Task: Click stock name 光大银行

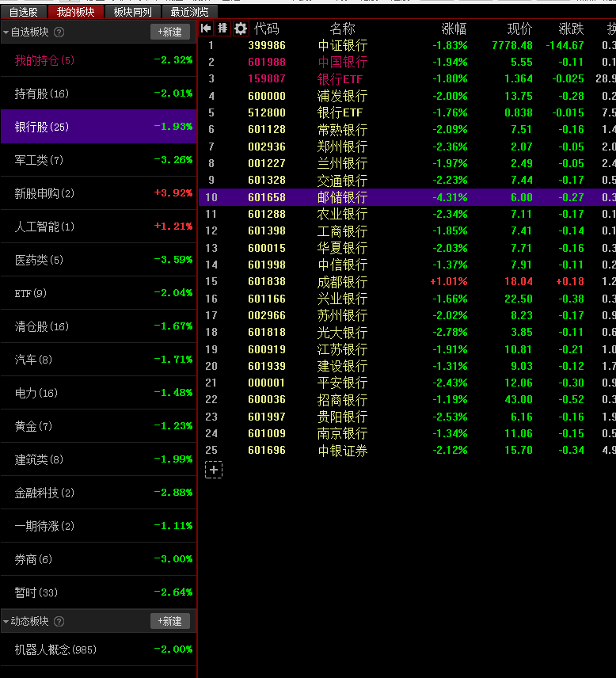Action: coord(342,333)
